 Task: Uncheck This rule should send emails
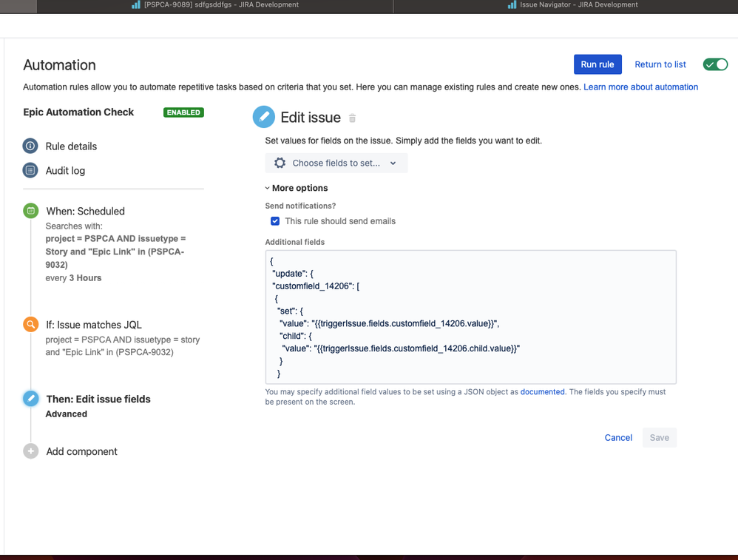[275, 221]
